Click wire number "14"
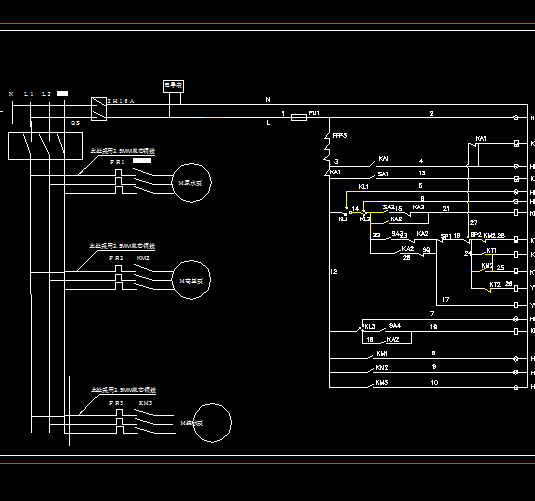The image size is (535, 501). [355, 208]
